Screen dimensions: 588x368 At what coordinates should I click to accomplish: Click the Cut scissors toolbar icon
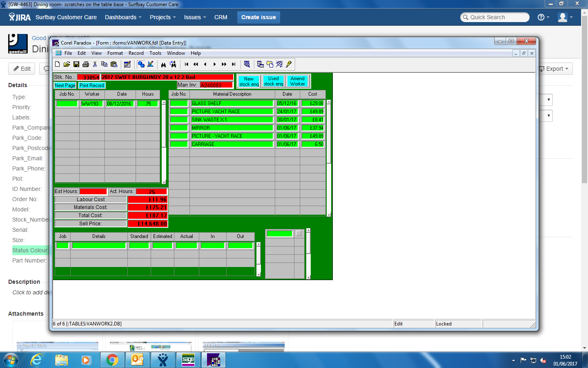[x=95, y=64]
